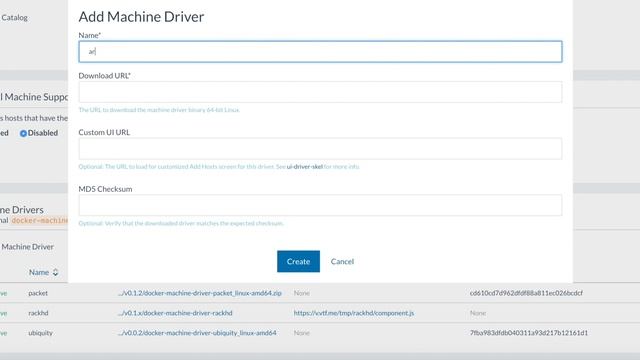Click the ubiquity driver name
Screen dimensions: 640x360
40,333
